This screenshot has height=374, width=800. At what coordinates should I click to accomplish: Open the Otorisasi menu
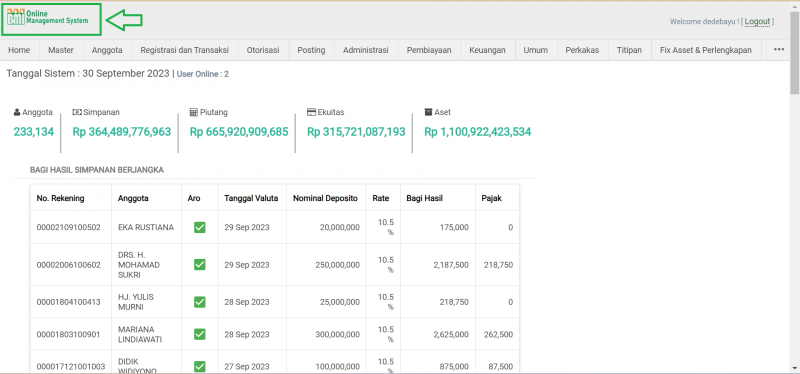[263, 50]
